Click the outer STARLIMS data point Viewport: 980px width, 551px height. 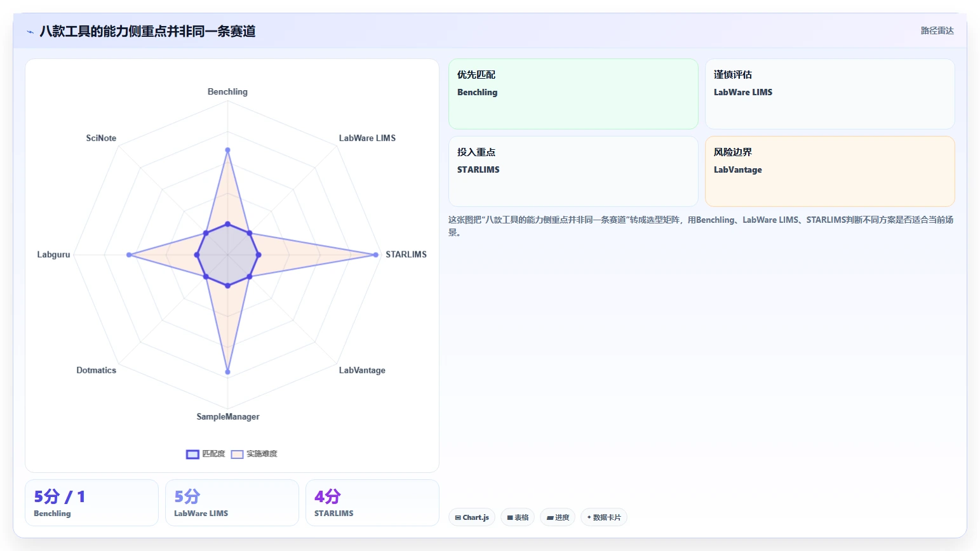click(376, 255)
